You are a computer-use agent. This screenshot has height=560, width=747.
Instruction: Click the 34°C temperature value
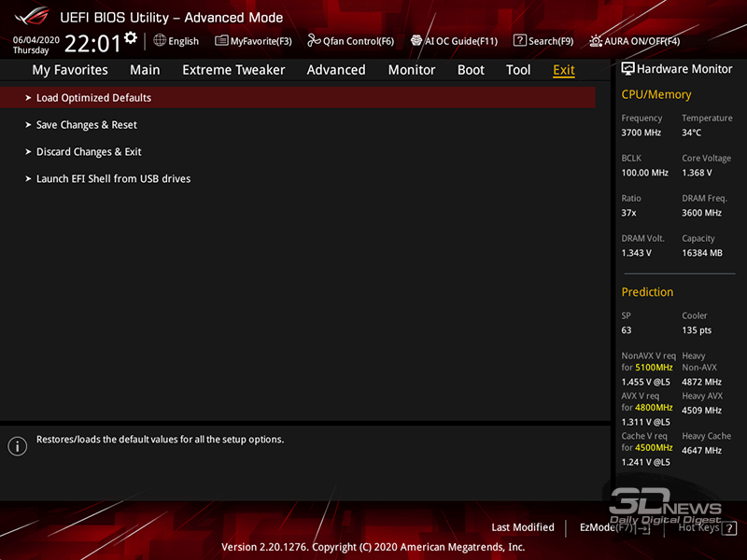(691, 133)
